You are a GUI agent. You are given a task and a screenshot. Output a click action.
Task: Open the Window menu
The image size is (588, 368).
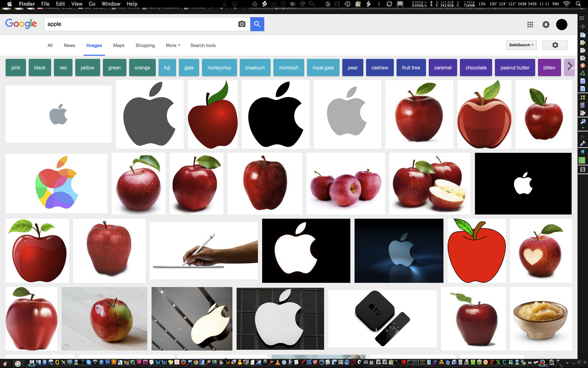(111, 4)
